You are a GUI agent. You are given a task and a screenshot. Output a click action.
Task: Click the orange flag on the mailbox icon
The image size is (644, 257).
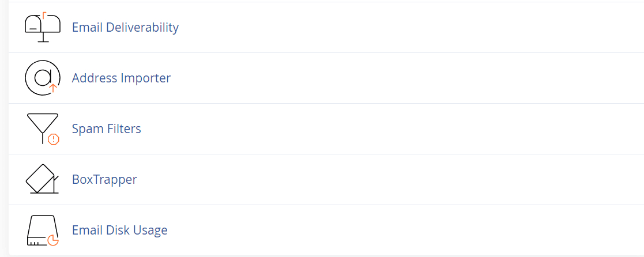[44, 14]
